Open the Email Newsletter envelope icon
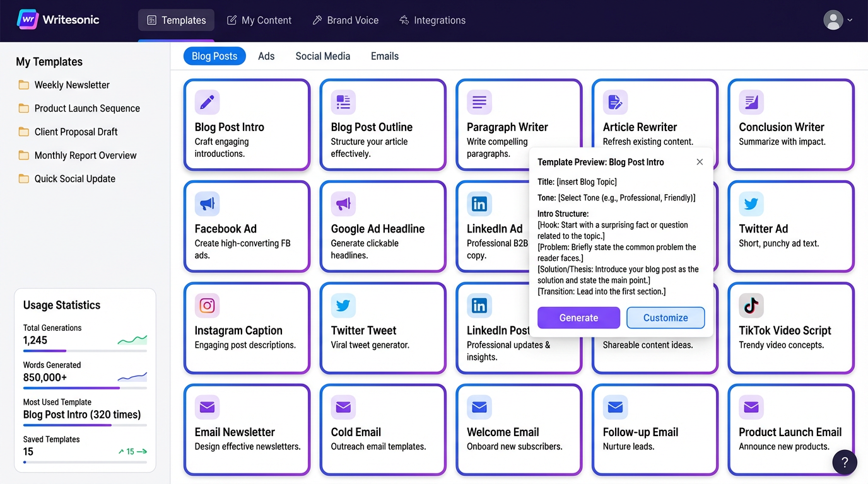 pos(207,407)
